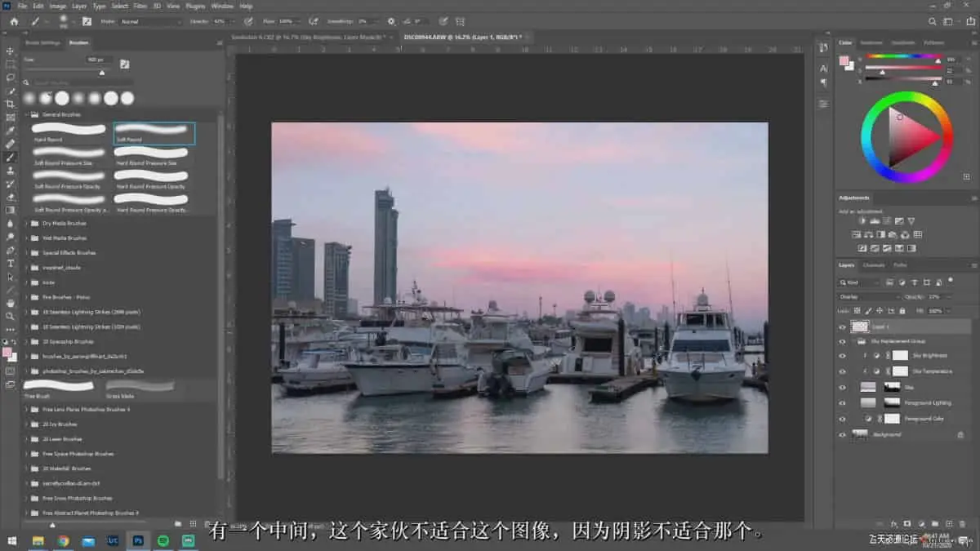Hide the Sky layer
980x551 pixels.
click(x=842, y=387)
